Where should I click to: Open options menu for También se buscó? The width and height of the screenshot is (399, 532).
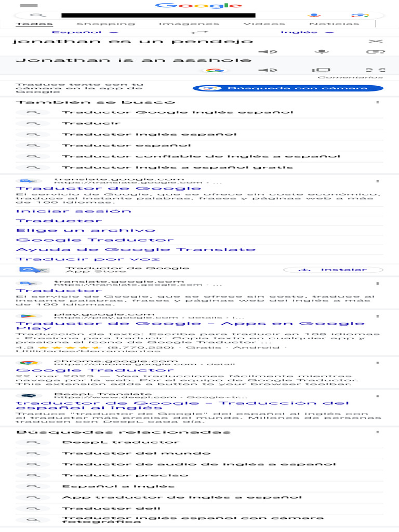[x=378, y=102]
